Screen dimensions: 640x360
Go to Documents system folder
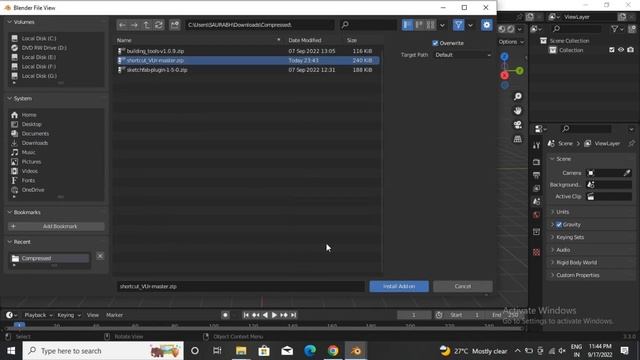click(x=35, y=133)
